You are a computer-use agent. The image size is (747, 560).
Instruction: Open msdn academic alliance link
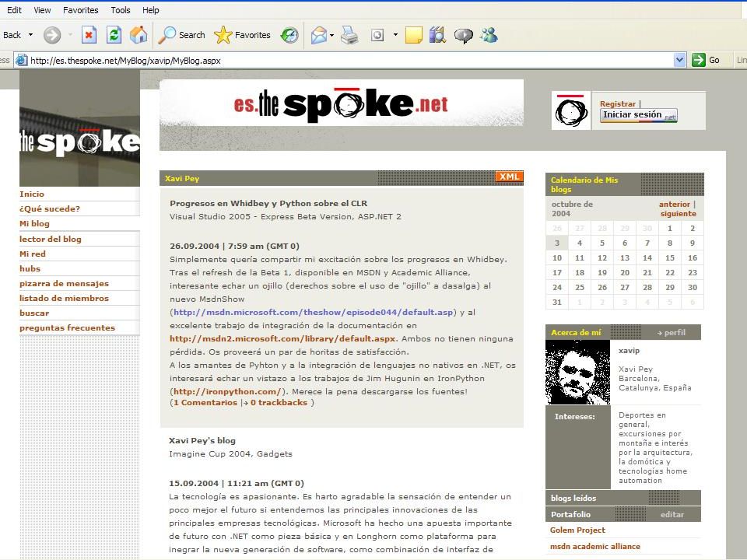(x=595, y=546)
